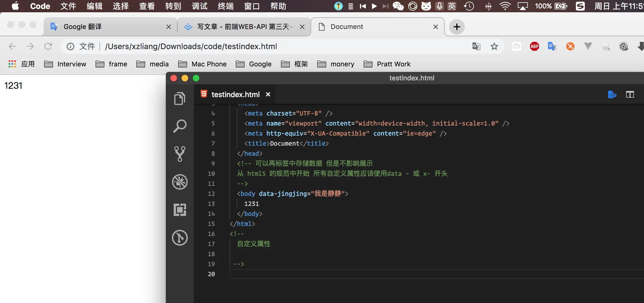Bookmark this page with the star icon

point(494,46)
